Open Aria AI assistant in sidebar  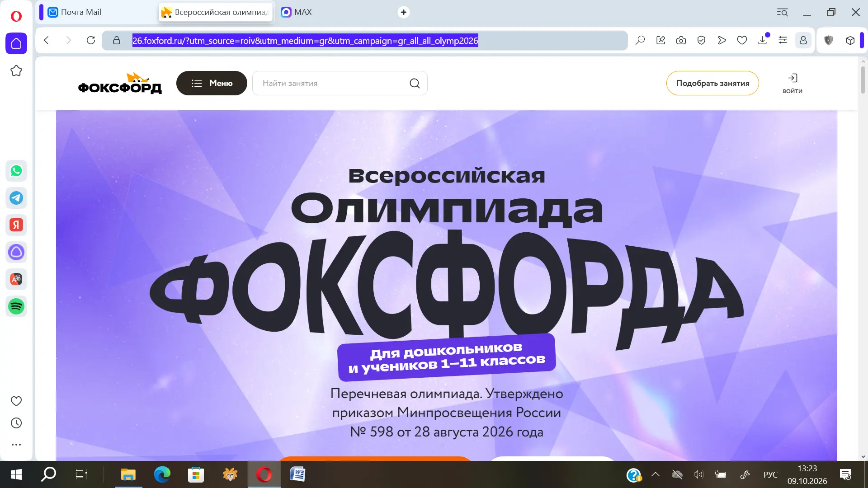pyautogui.click(x=16, y=252)
